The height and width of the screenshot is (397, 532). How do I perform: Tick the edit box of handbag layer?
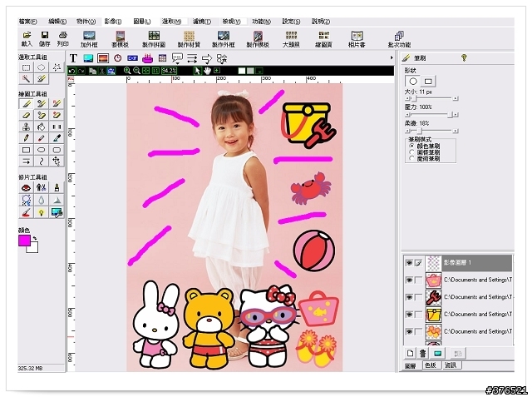[x=419, y=280]
